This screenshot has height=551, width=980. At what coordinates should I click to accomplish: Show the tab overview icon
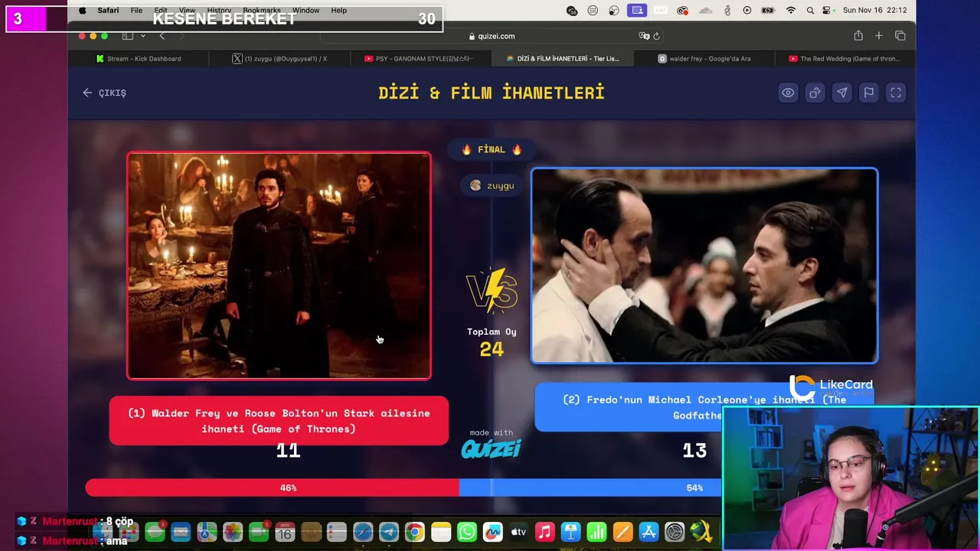click(900, 36)
